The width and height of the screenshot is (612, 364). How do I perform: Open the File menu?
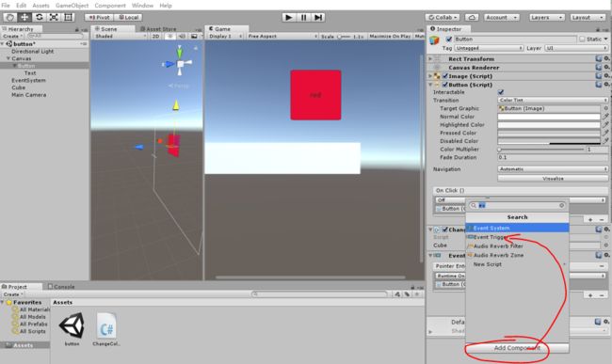tap(6, 6)
